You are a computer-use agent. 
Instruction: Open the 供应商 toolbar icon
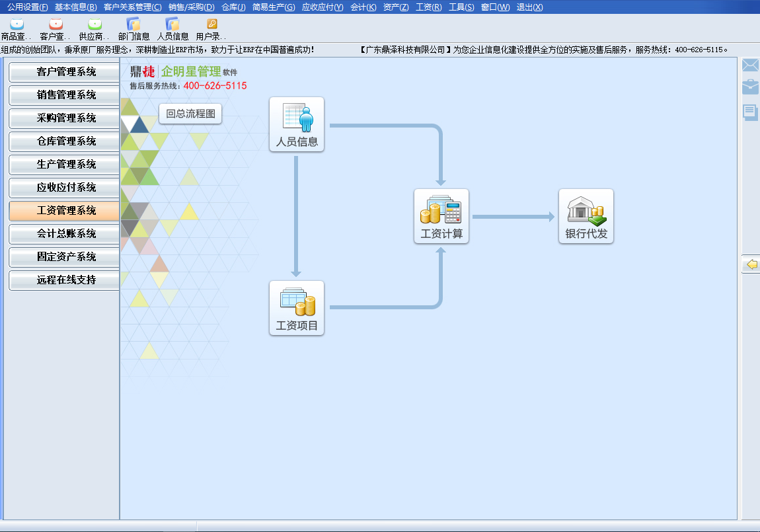click(95, 25)
